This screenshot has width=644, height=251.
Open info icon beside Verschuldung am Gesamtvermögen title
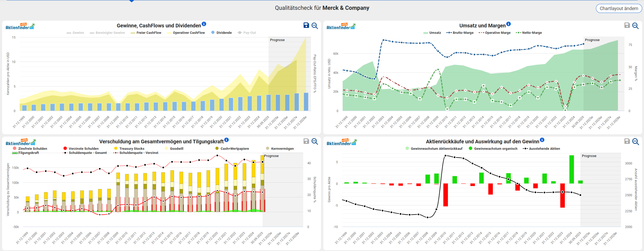(x=227, y=140)
